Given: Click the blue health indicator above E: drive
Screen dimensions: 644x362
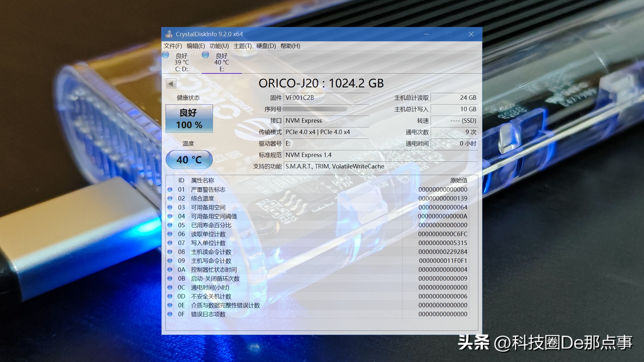Looking at the screenshot, I should [x=205, y=55].
